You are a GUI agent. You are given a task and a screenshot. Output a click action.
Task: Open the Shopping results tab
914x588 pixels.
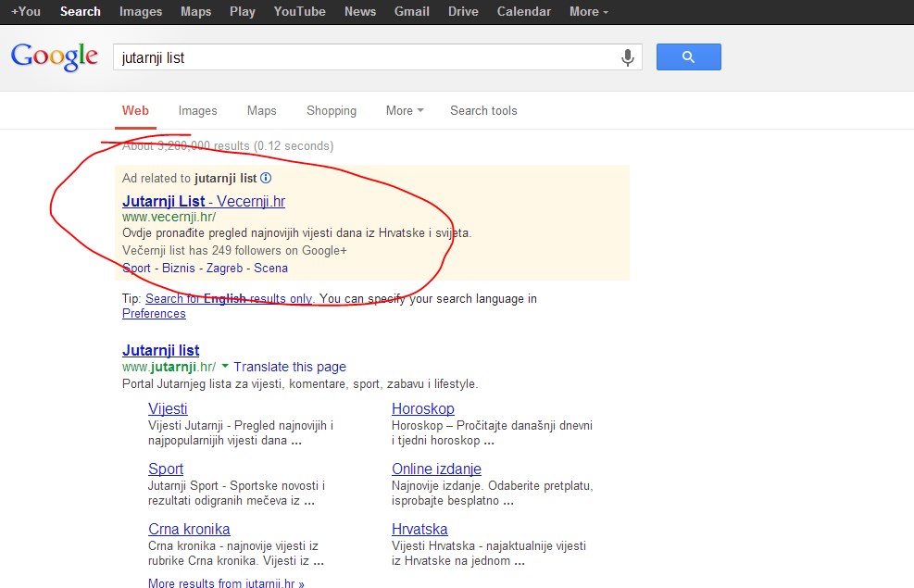332,110
